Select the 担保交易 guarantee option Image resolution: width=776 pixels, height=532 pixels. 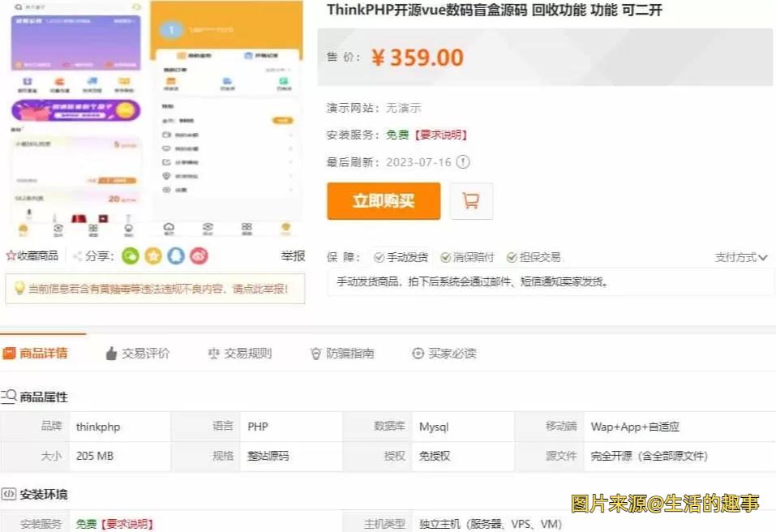(x=534, y=257)
